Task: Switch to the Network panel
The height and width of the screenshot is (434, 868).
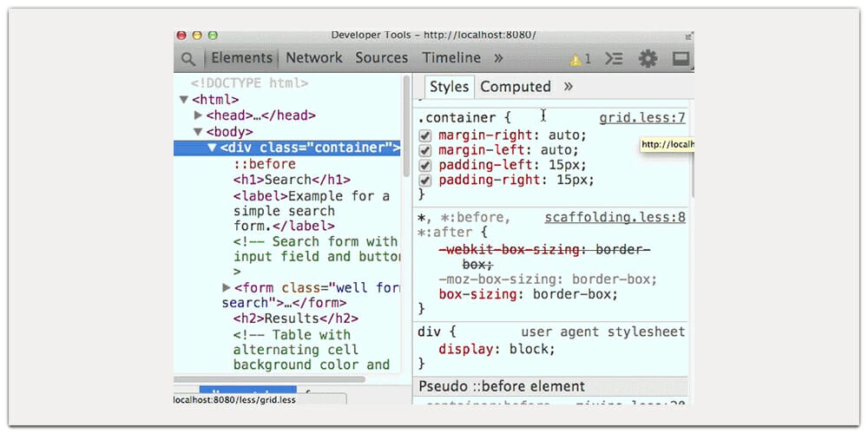Action: (x=314, y=58)
